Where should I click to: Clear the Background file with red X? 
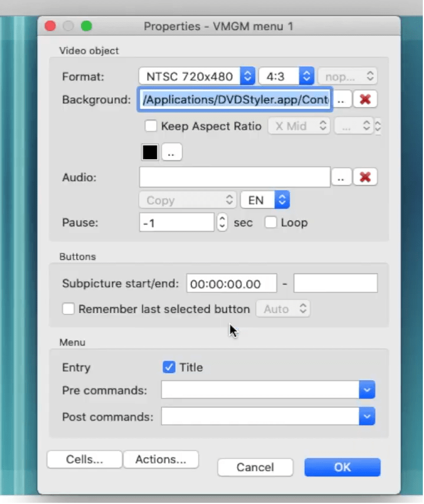365,100
